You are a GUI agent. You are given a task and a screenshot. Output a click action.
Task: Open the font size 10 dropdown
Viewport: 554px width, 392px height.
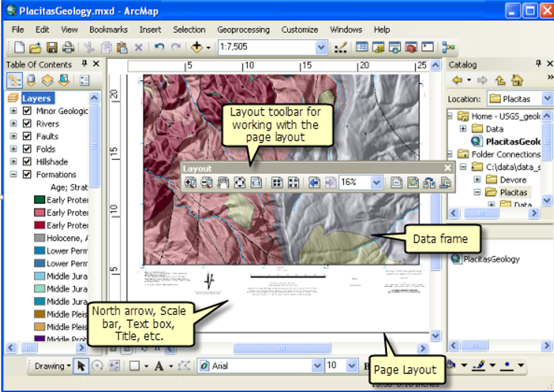click(351, 366)
